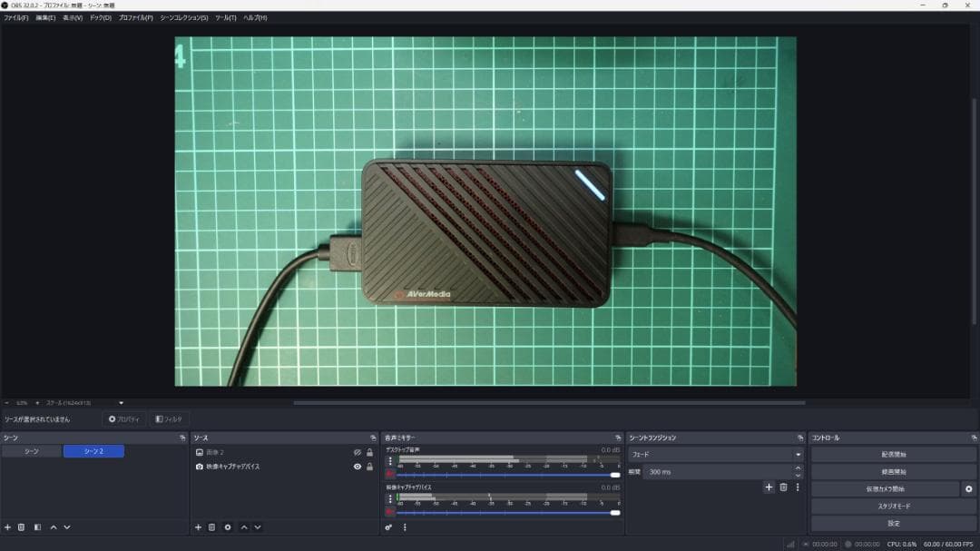Open advanced audio properties gear in the mixer

[389, 526]
